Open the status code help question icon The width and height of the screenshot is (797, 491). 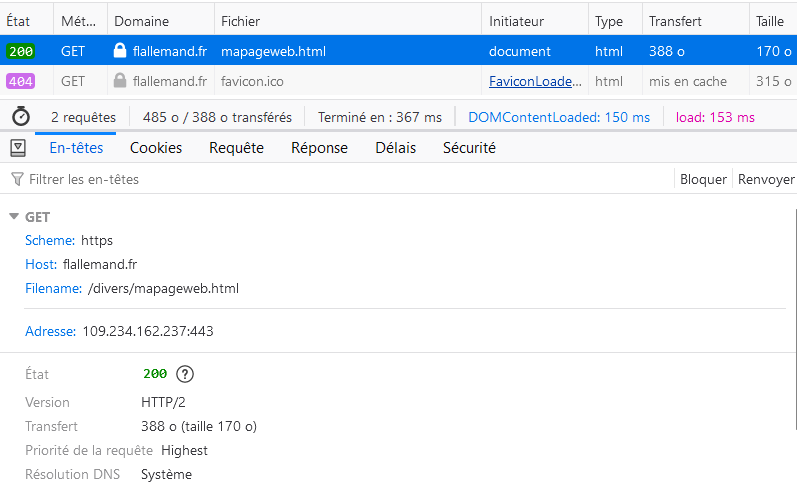coord(184,374)
